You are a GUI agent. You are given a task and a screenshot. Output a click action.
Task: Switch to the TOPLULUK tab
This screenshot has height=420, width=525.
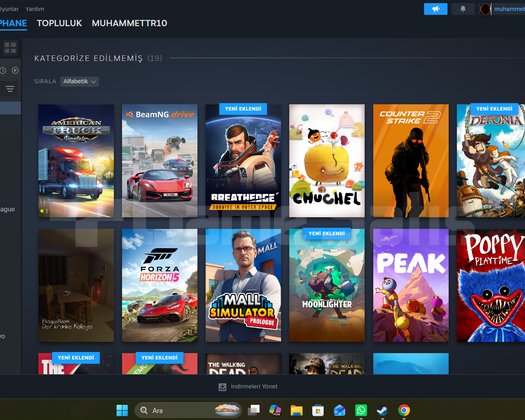click(59, 23)
